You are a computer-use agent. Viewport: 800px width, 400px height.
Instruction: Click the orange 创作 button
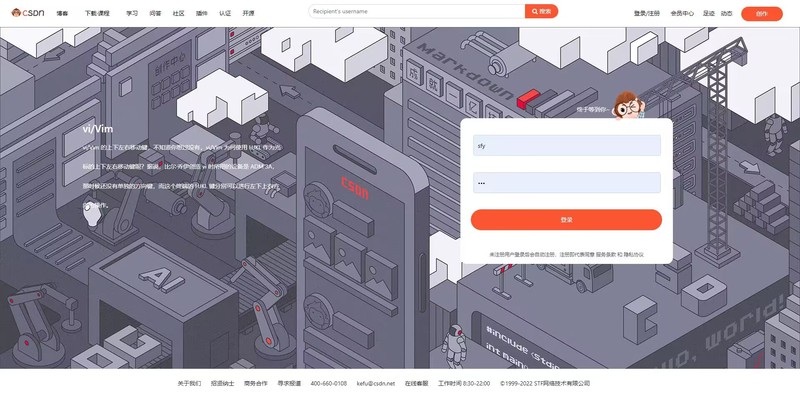762,14
